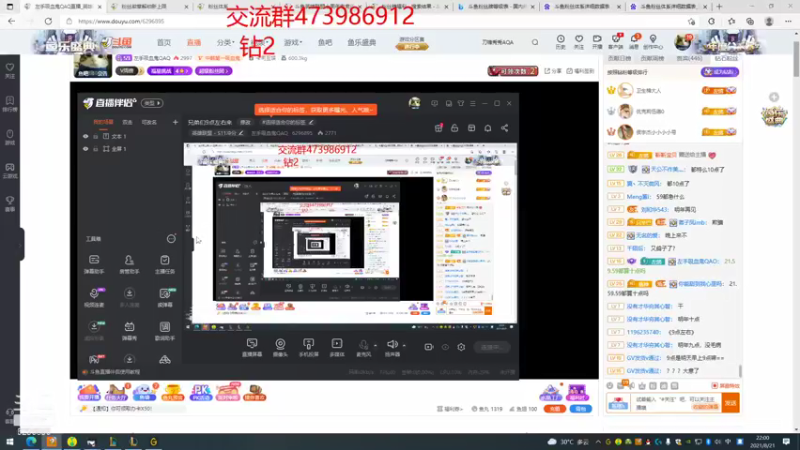Screen dimensions: 800x450
Task: Expand the 游戏 dropdown in Douyu navigation
Action: pyautogui.click(x=293, y=42)
